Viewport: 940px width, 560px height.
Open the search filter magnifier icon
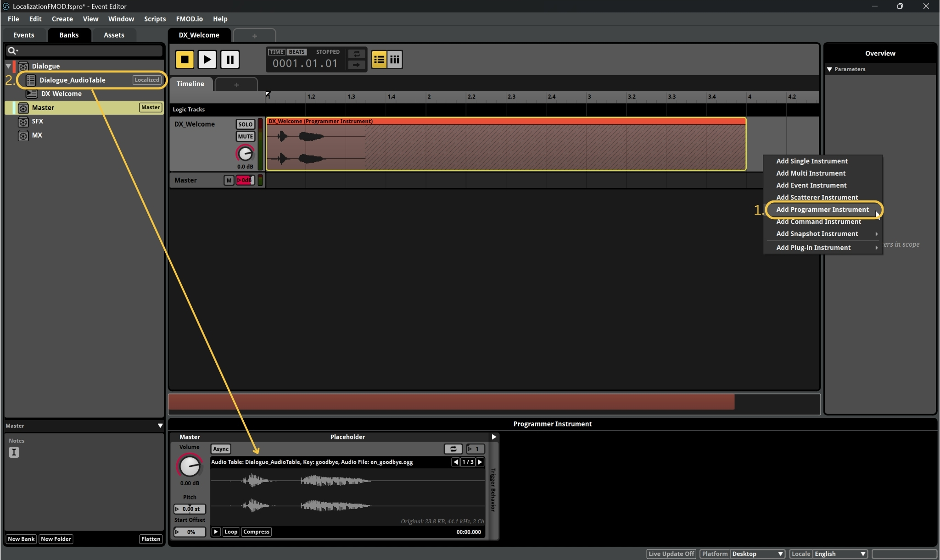pos(13,50)
